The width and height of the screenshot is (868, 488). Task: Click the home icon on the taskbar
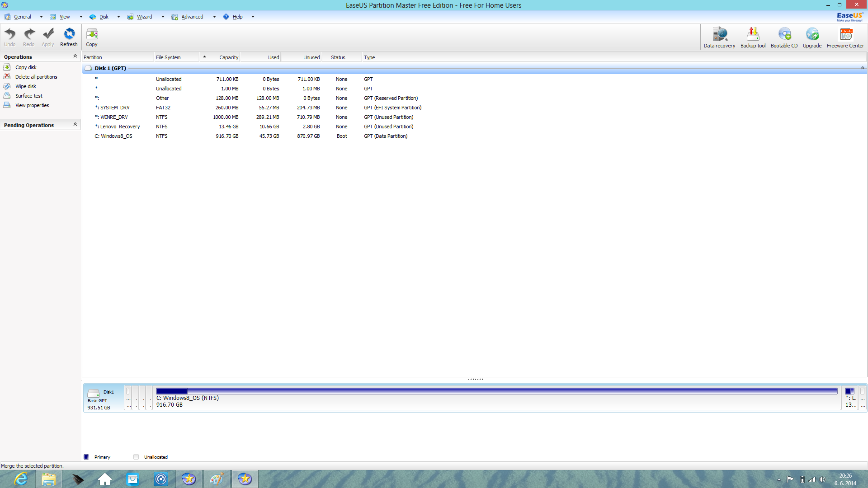tap(105, 479)
